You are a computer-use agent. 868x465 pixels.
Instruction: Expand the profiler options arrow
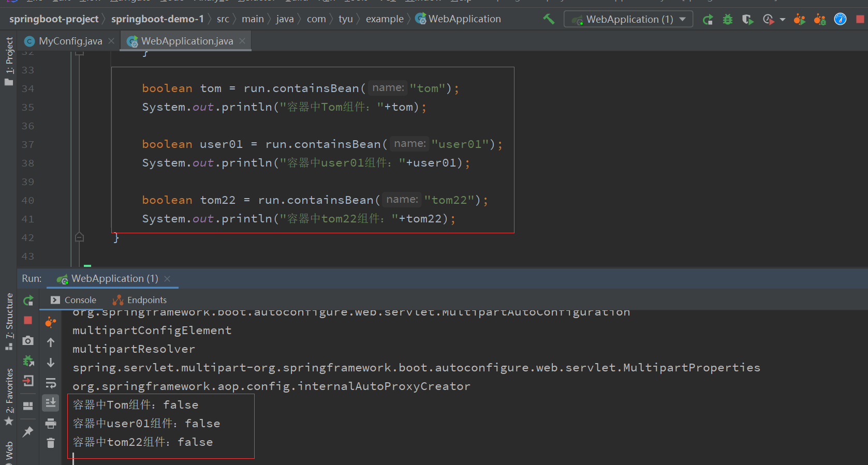(x=783, y=20)
